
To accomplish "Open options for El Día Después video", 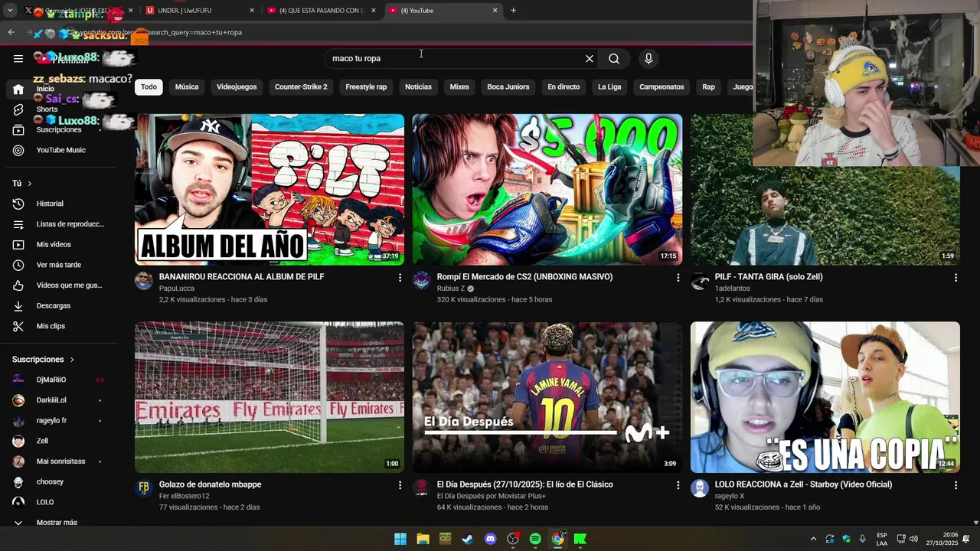I will tap(678, 485).
